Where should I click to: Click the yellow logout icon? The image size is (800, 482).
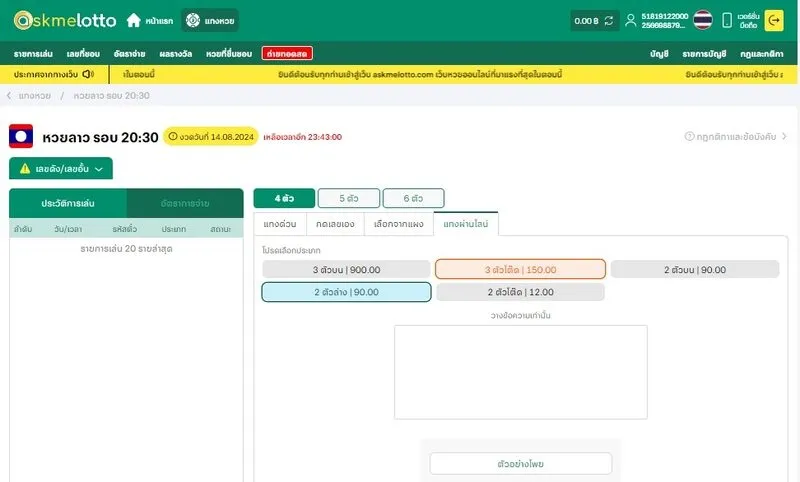pos(773,20)
